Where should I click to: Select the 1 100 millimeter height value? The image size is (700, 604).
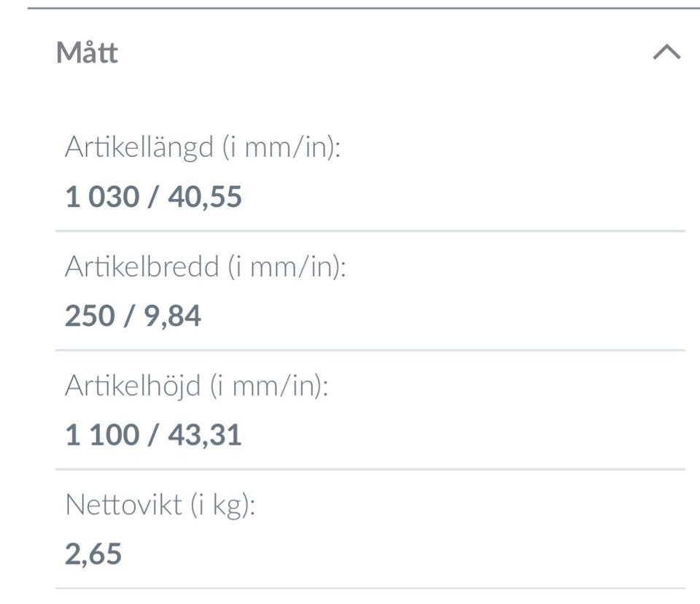[101, 435]
